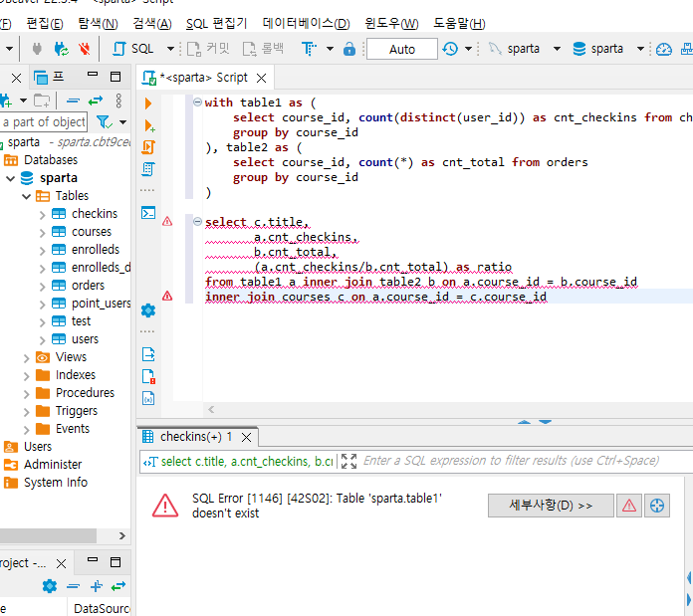Execute SQL statement in new tab icon
The image size is (693, 616).
pos(149,125)
